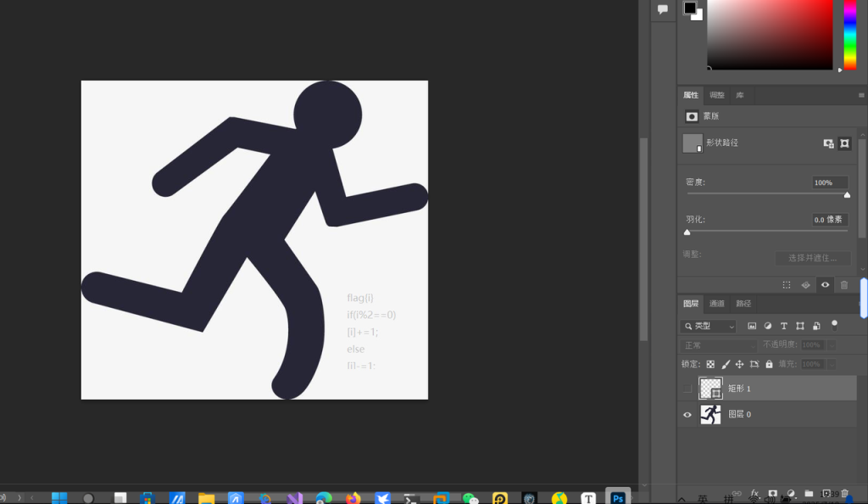The width and height of the screenshot is (868, 504).
Task: Open the 类型 layer filter dropdown
Action: [709, 326]
